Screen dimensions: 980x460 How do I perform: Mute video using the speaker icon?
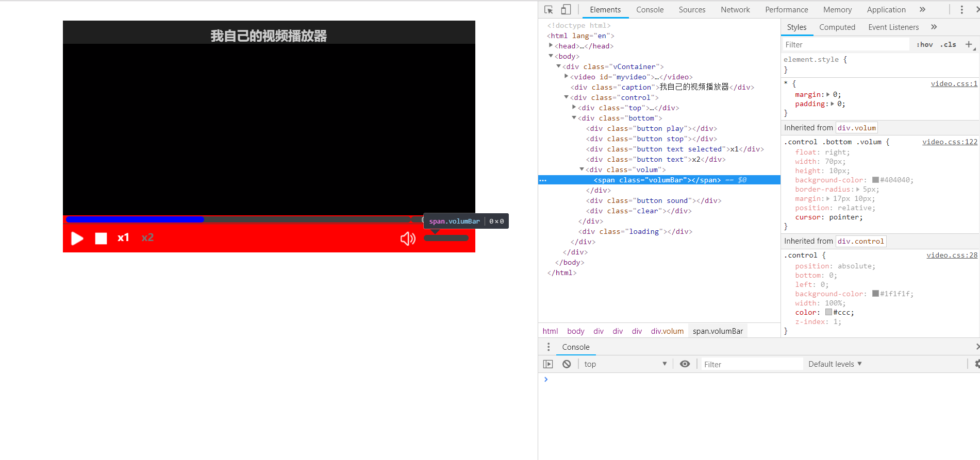[x=408, y=238]
